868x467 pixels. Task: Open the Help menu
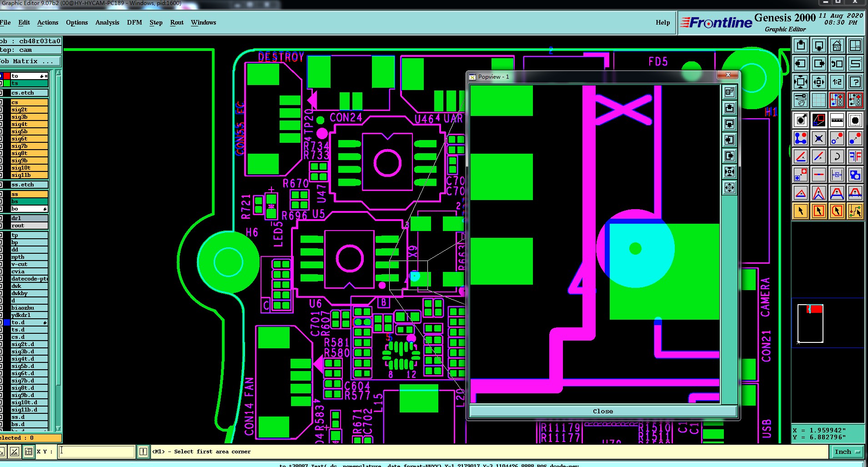[662, 22]
